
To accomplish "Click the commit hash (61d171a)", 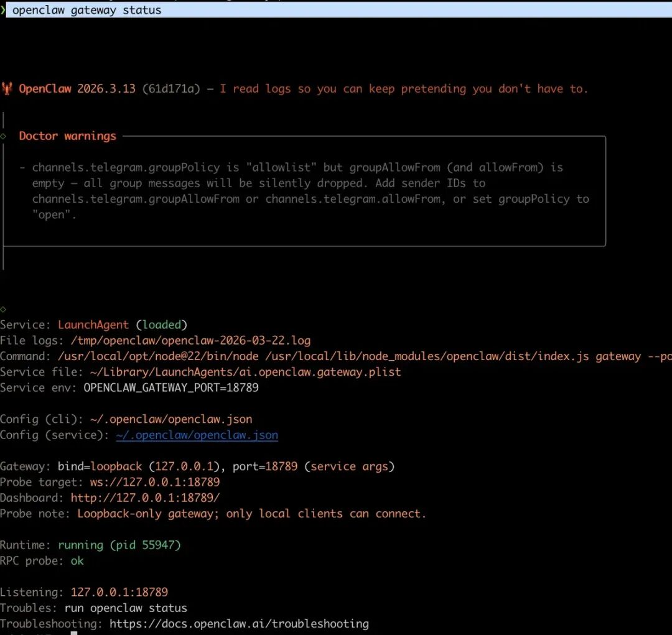I will (x=171, y=89).
